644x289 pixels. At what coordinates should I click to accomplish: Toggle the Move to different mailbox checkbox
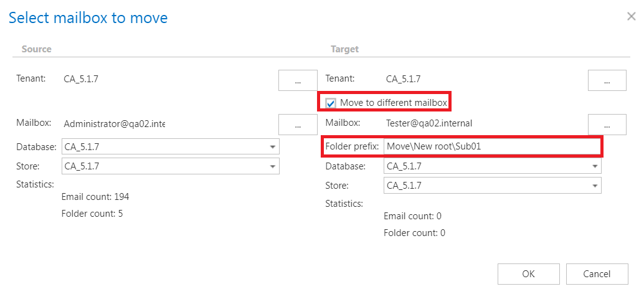[331, 103]
